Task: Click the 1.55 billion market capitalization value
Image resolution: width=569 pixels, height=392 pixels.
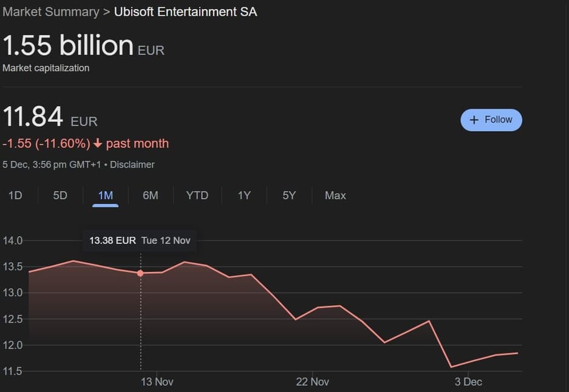Action: point(68,46)
